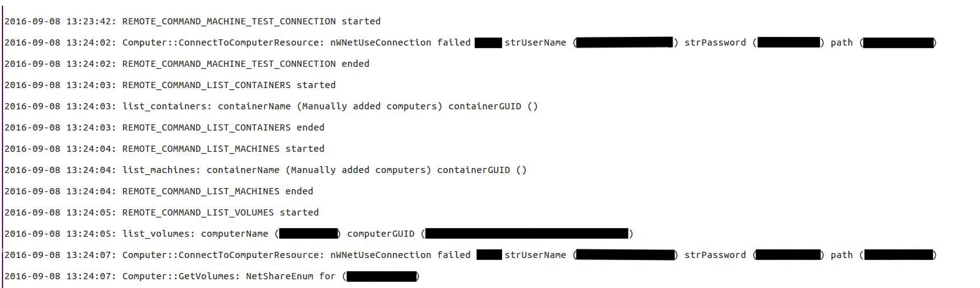Click the redacted strUserName value at 13:24:02
The height and width of the screenshot is (288, 980).
click(624, 42)
